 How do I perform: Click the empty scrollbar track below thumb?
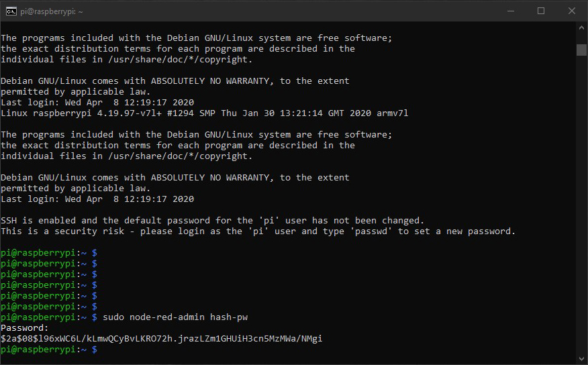click(581, 204)
